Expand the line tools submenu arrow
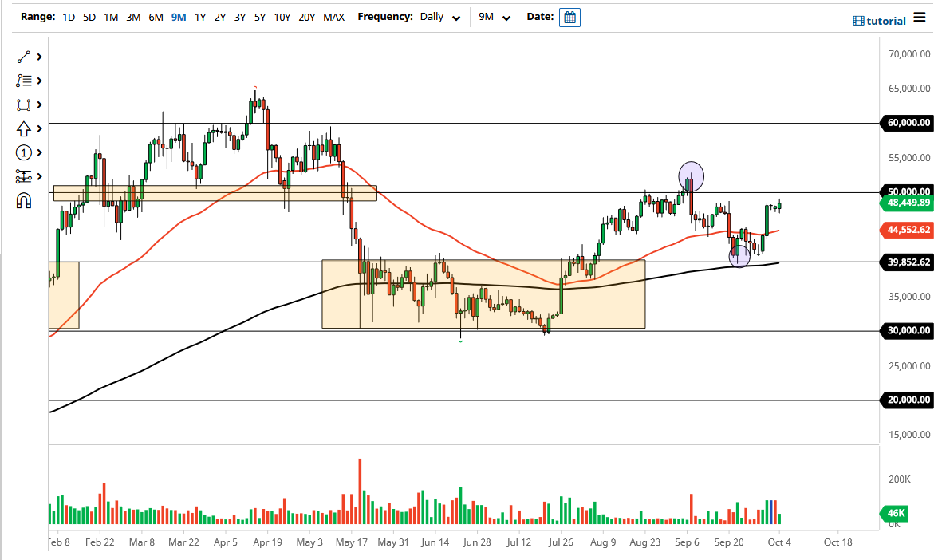 40,57
